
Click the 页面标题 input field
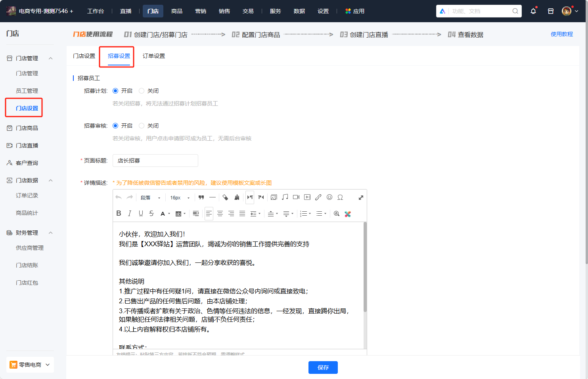coord(155,161)
